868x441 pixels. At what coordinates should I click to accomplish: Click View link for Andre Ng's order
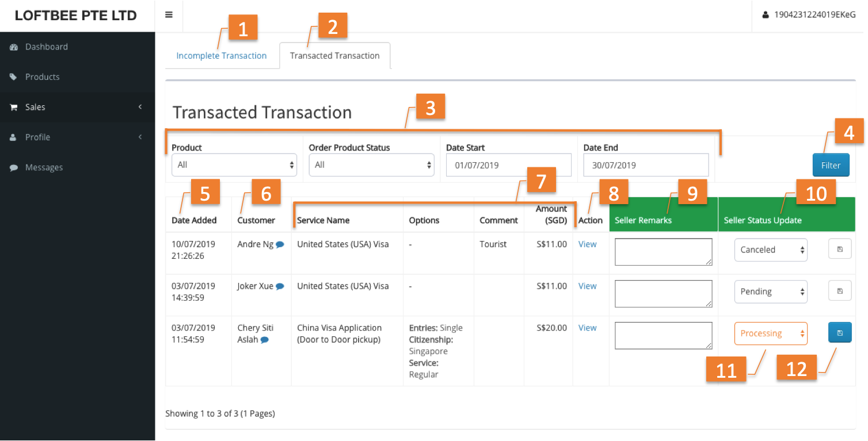(587, 244)
